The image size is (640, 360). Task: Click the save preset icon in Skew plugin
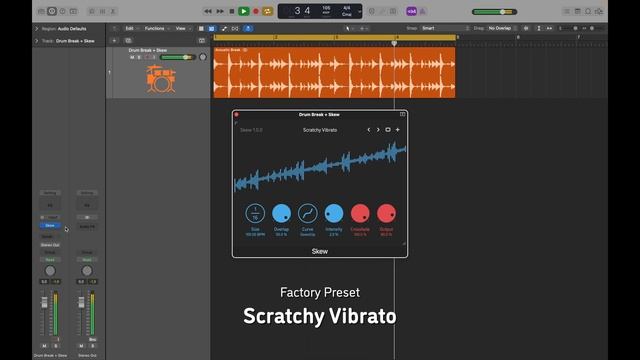pos(388,130)
